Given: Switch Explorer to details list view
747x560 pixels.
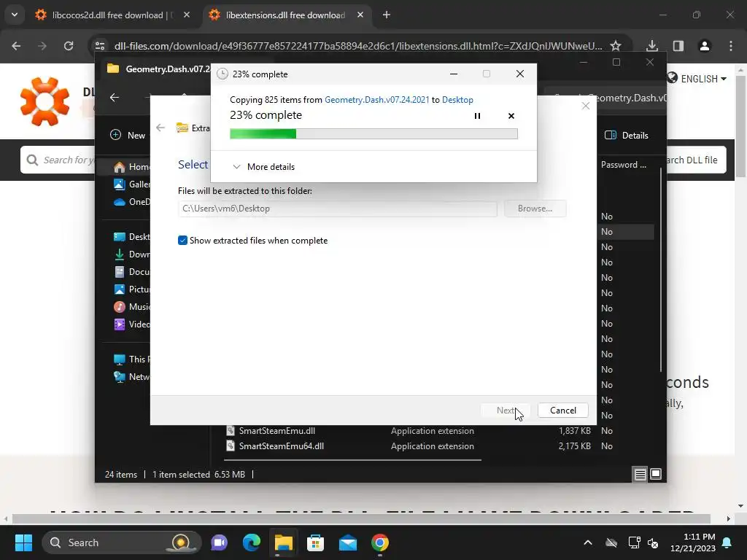Looking at the screenshot, I should click(640, 474).
